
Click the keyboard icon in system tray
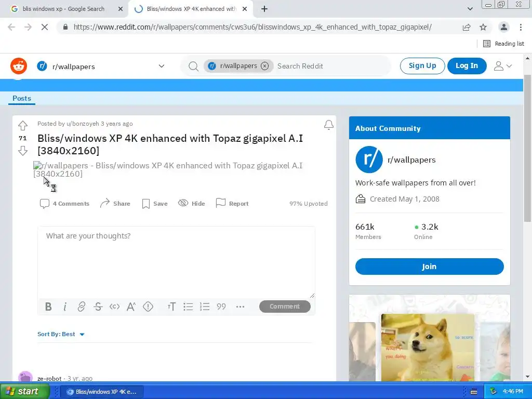(x=474, y=392)
